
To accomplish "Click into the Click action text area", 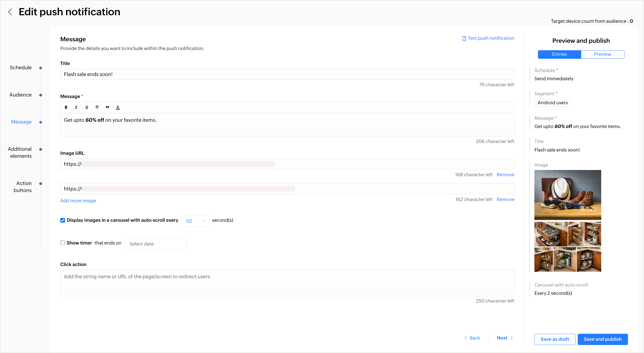I will coord(287,283).
